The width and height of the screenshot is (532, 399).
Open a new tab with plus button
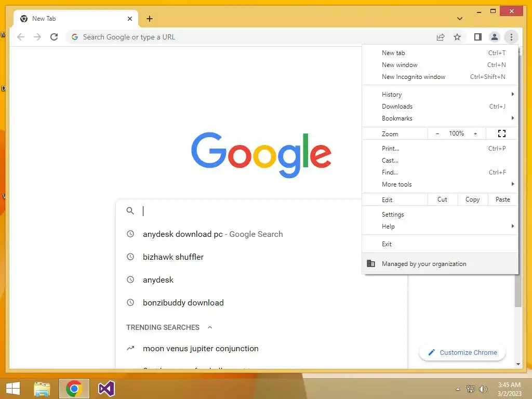click(150, 19)
